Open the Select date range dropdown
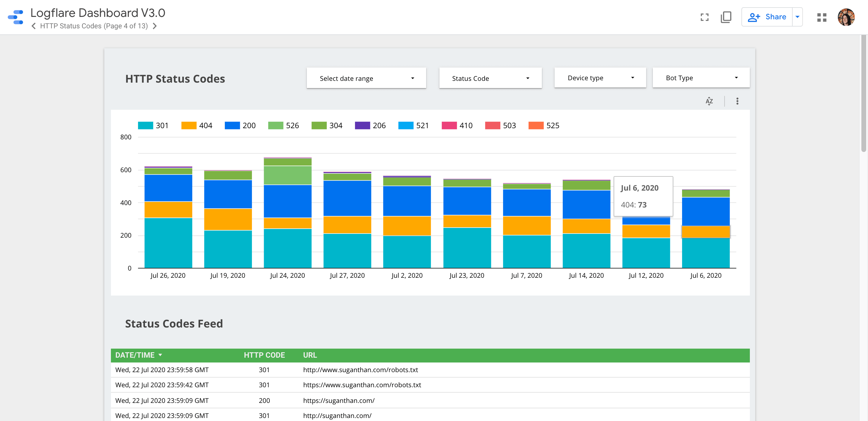 tap(366, 78)
